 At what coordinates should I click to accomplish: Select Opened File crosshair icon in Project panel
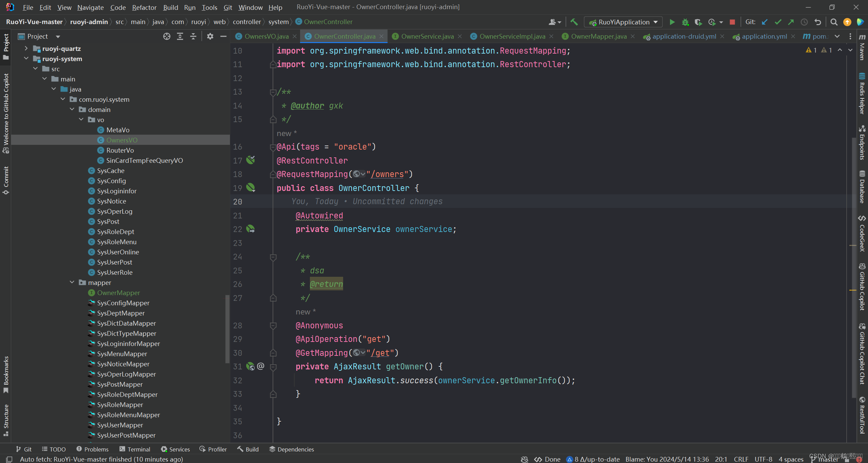(166, 36)
